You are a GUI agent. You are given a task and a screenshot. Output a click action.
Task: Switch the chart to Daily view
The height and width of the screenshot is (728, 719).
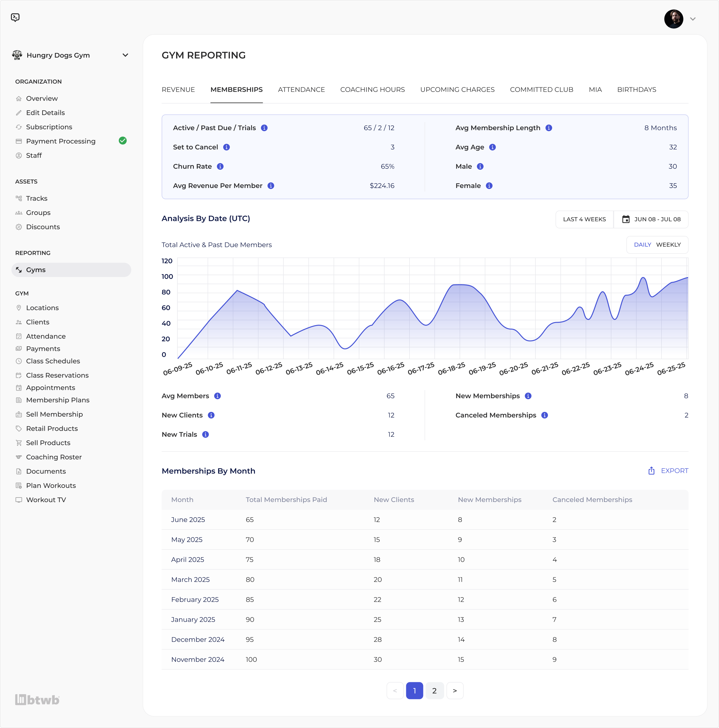[643, 245]
